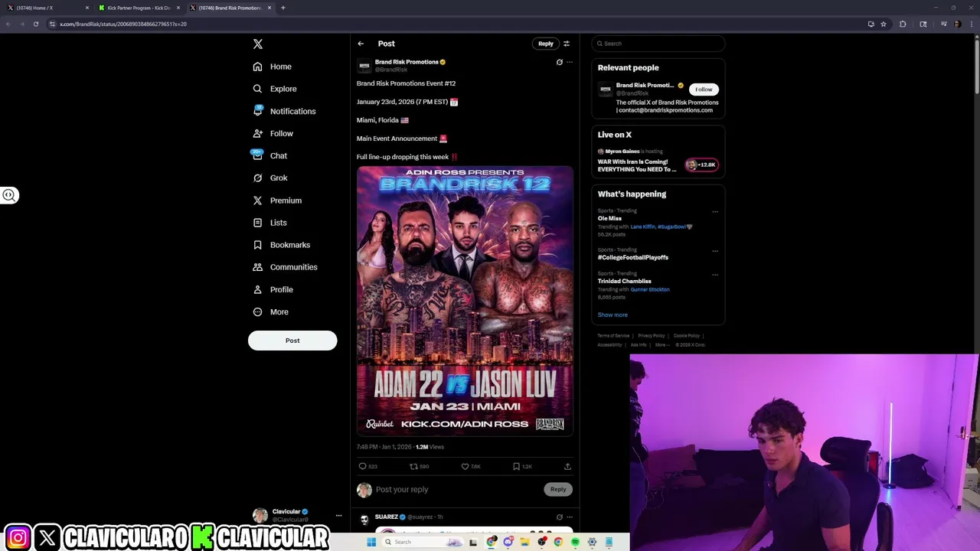The height and width of the screenshot is (551, 980).
Task: Click the Post your reply field
Action: (458, 490)
